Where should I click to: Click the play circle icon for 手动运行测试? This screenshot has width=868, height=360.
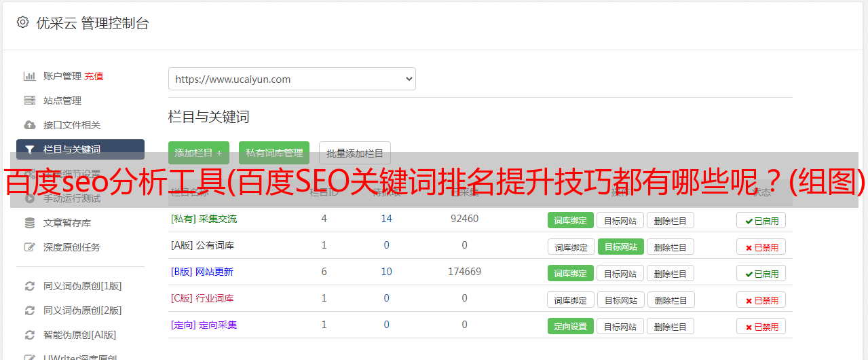click(x=30, y=198)
